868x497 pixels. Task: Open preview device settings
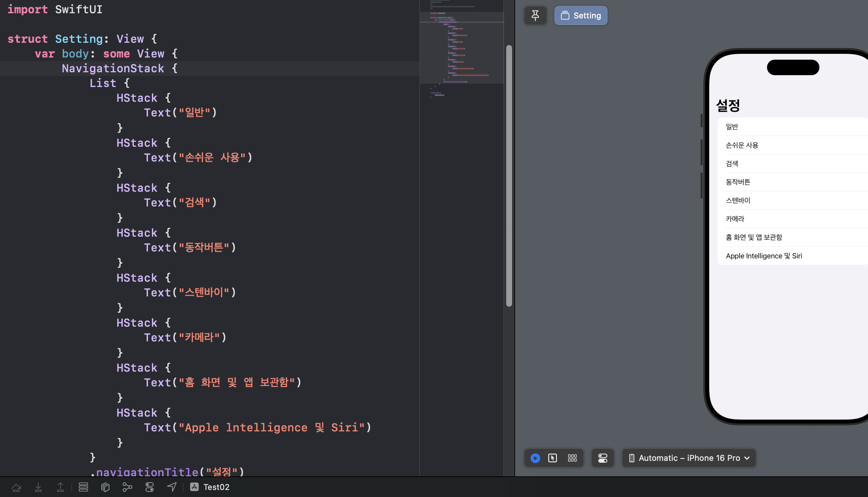602,458
